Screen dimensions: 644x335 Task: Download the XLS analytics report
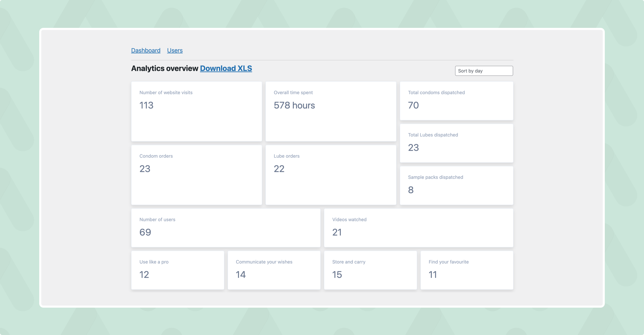226,68
